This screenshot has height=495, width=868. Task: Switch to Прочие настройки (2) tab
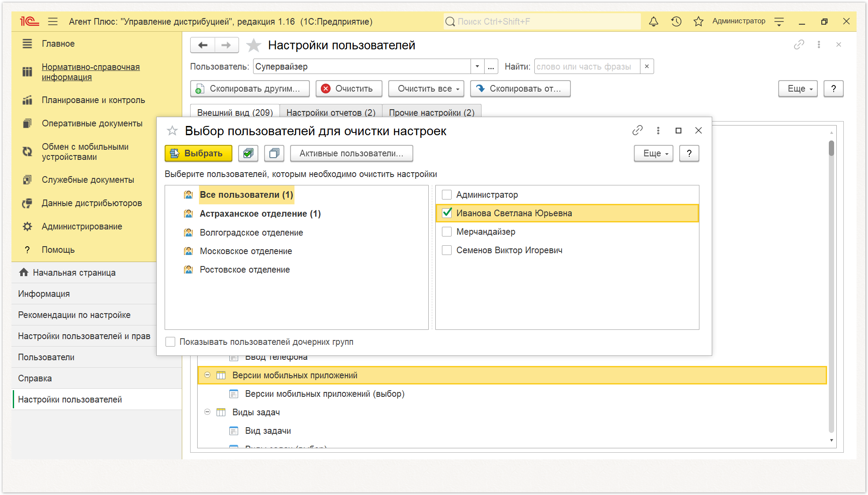pyautogui.click(x=432, y=112)
